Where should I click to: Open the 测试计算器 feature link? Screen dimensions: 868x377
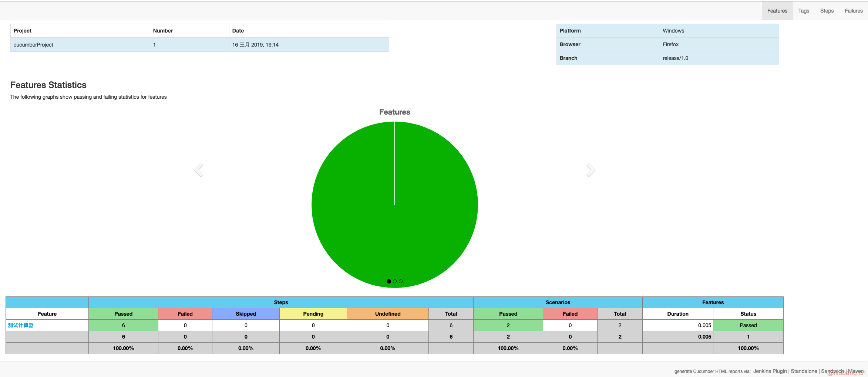(21, 325)
